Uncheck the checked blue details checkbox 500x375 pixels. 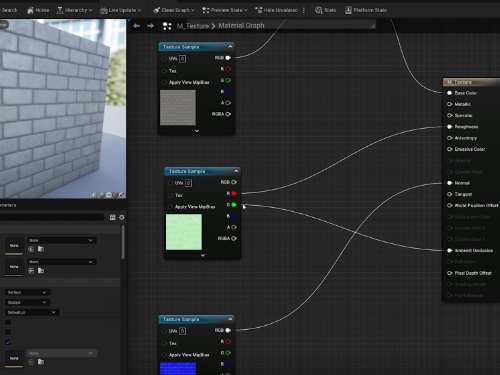[x=8, y=342]
